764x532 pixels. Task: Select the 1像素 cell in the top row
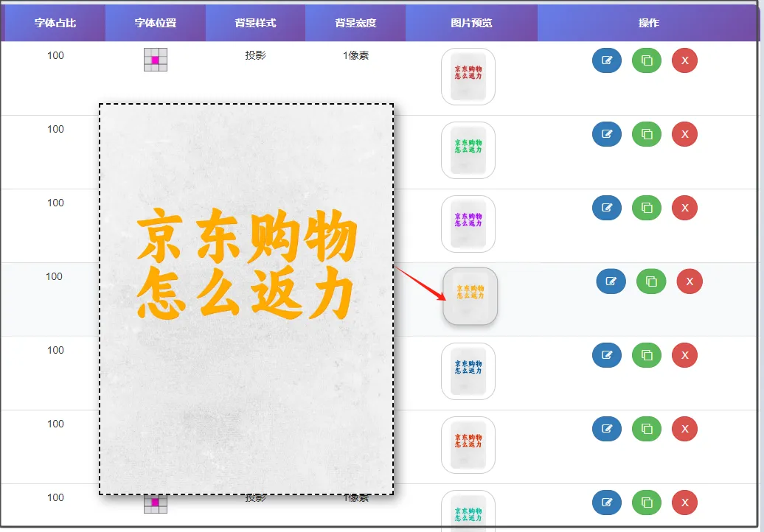tap(355, 55)
